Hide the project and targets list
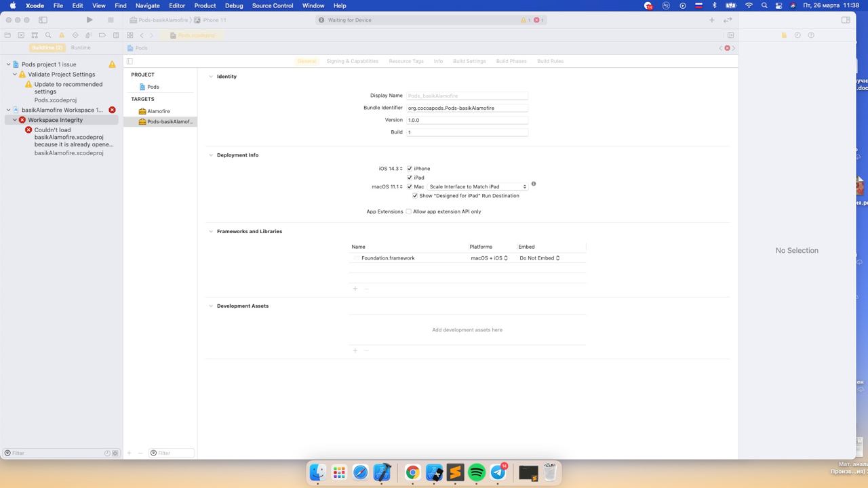 pyautogui.click(x=130, y=61)
